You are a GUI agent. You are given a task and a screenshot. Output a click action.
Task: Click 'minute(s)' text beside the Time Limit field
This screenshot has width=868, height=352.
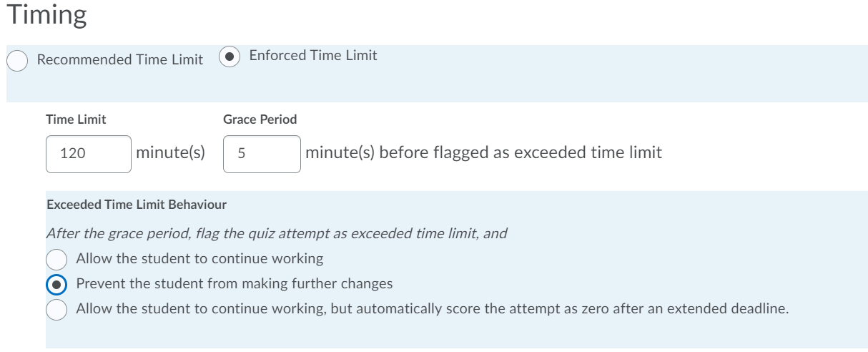click(170, 152)
